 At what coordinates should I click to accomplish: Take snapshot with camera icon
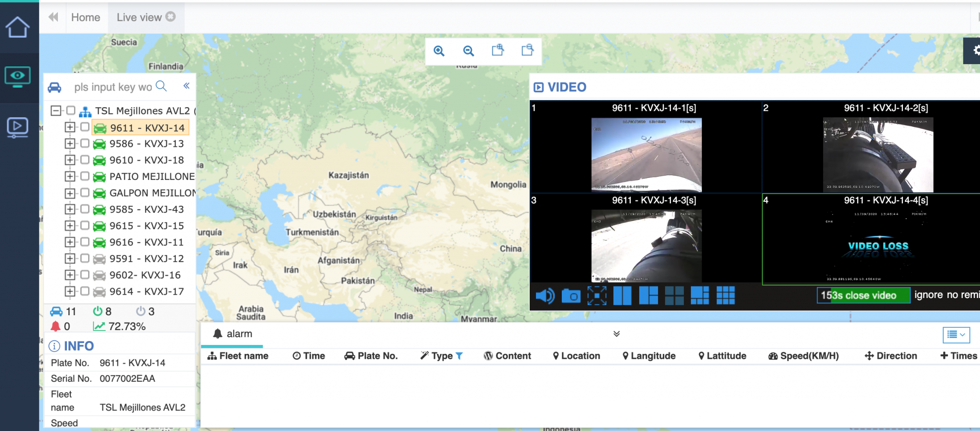pos(571,296)
